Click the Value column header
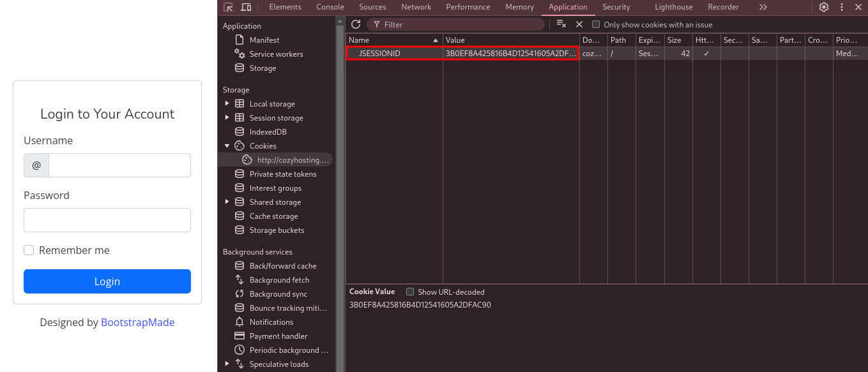Image resolution: width=868 pixels, height=372 pixels. coord(511,40)
